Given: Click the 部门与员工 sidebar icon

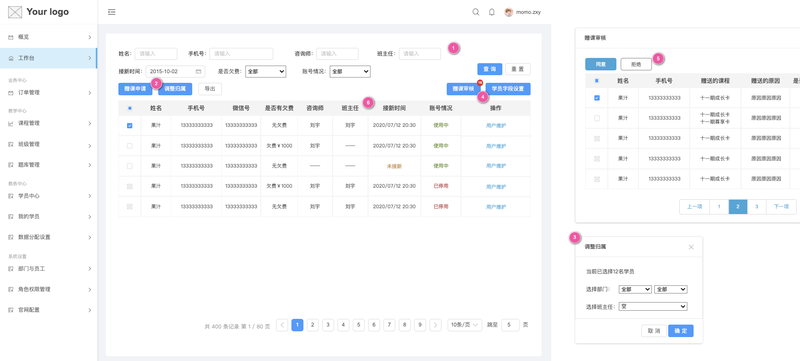Looking at the screenshot, I should coord(11,268).
